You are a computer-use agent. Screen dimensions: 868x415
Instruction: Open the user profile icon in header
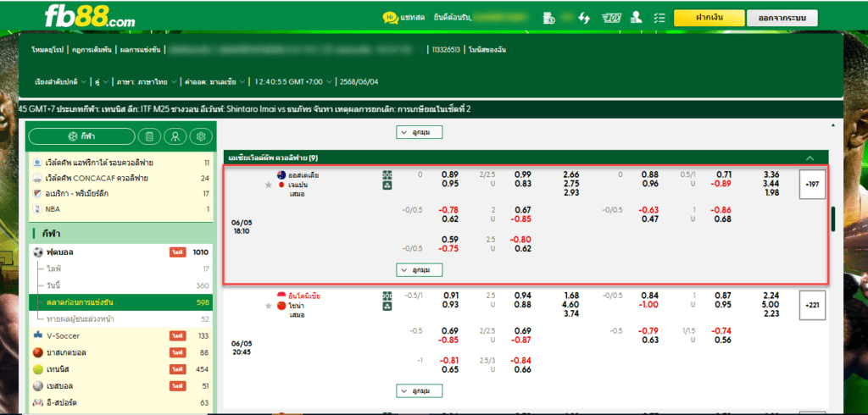(637, 18)
